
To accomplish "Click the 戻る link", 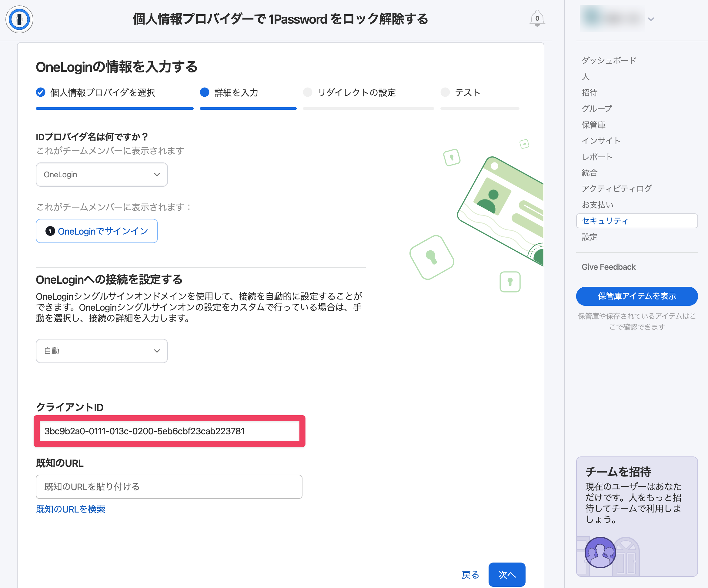I will coord(470,575).
